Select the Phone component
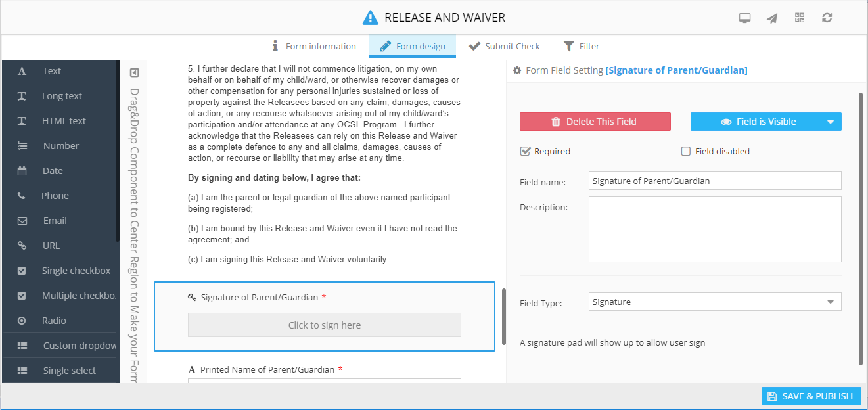Viewport: 868px width, 410px height. pos(60,196)
